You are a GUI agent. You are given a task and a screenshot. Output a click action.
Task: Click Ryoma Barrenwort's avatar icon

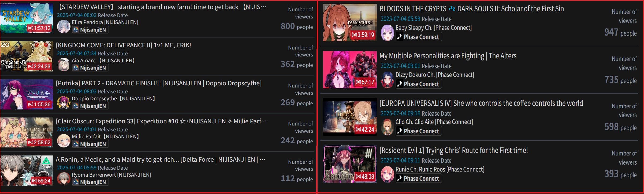click(x=64, y=179)
